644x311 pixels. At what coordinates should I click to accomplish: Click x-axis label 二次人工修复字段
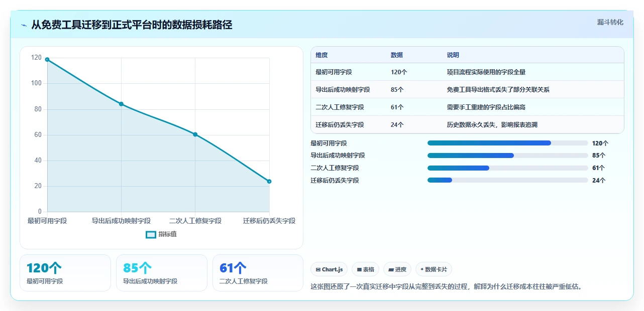pos(195,221)
